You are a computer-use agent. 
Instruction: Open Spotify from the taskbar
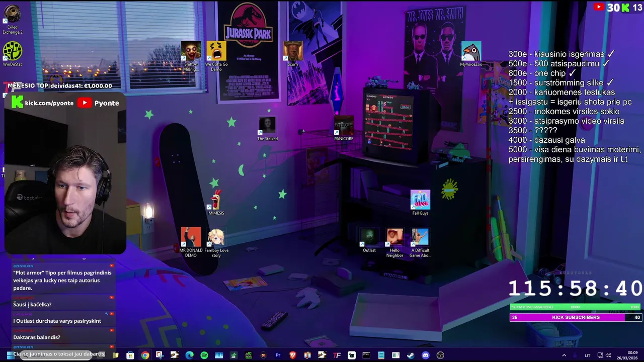(x=204, y=355)
